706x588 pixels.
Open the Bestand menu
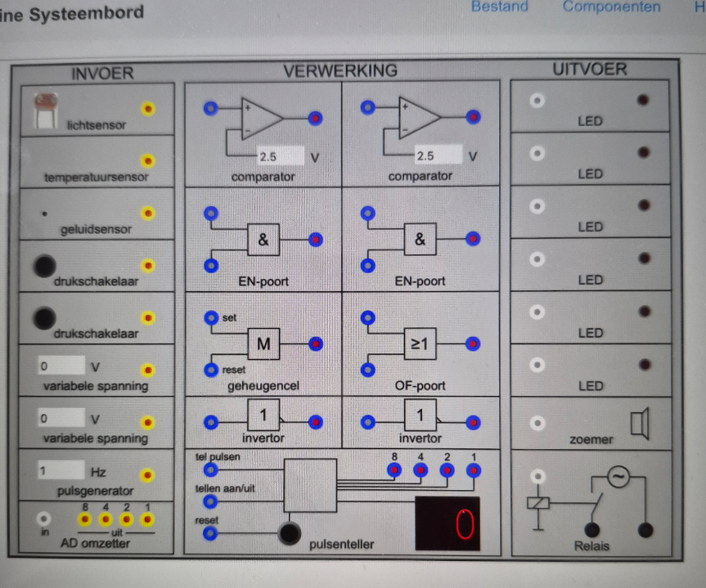click(499, 7)
